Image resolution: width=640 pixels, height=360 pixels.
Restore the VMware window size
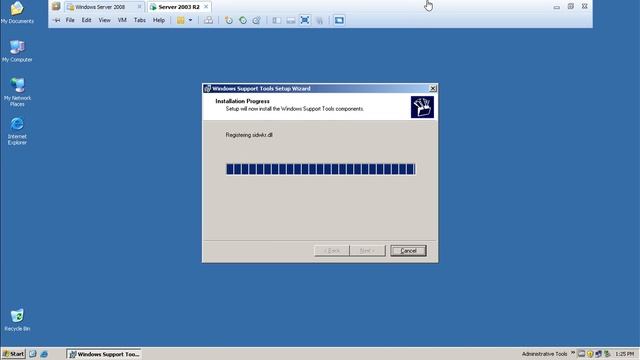click(x=571, y=7)
